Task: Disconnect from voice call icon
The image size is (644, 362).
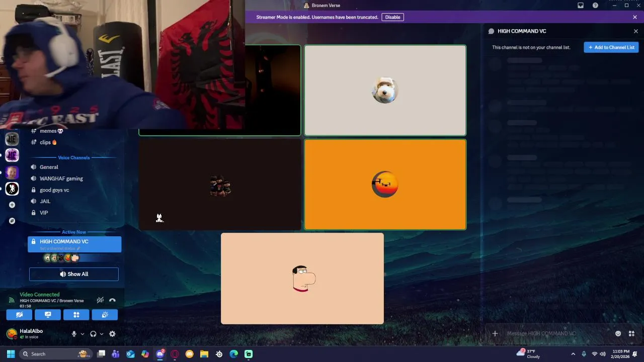Action: [112, 300]
